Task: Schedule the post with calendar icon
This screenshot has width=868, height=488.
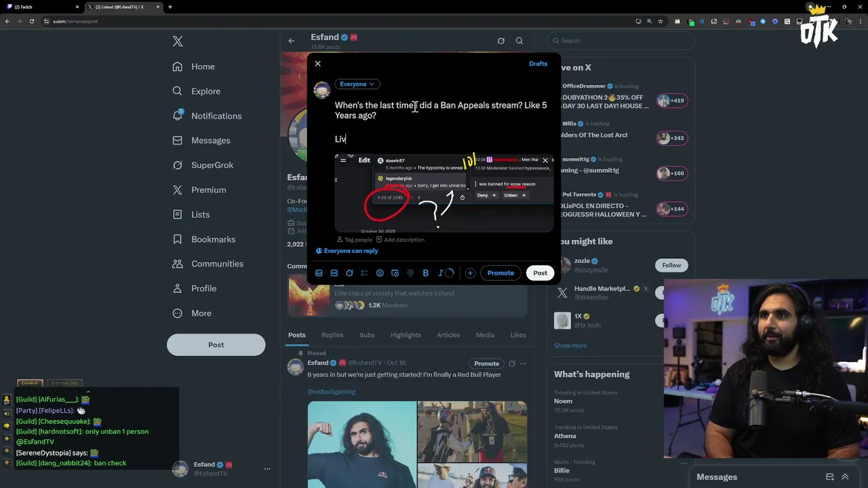Action: click(x=395, y=273)
